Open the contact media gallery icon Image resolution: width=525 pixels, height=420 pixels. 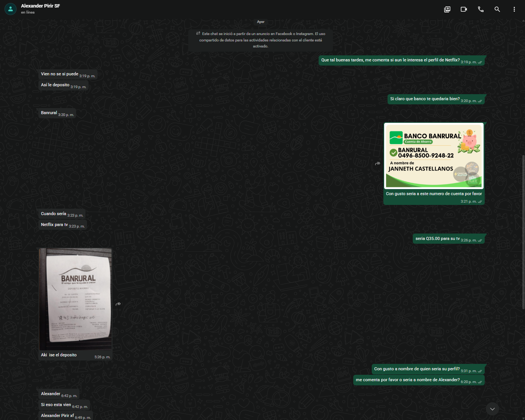447,9
